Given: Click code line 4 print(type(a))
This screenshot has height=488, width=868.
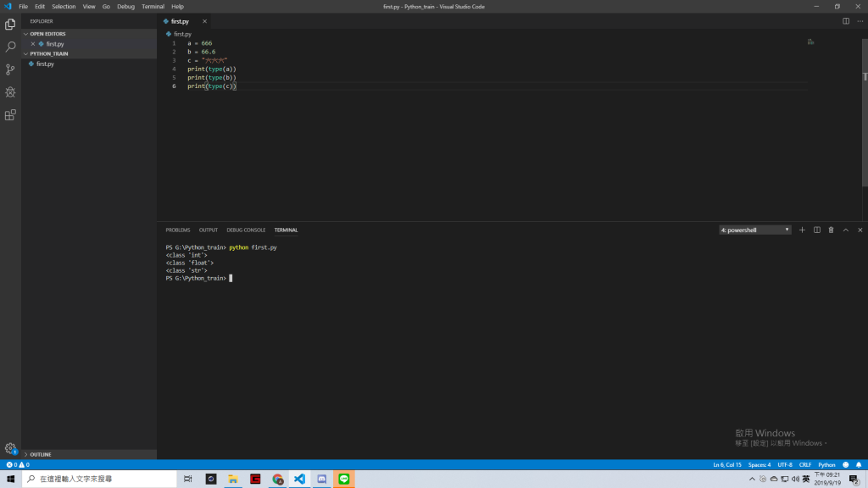Looking at the screenshot, I should pos(211,69).
